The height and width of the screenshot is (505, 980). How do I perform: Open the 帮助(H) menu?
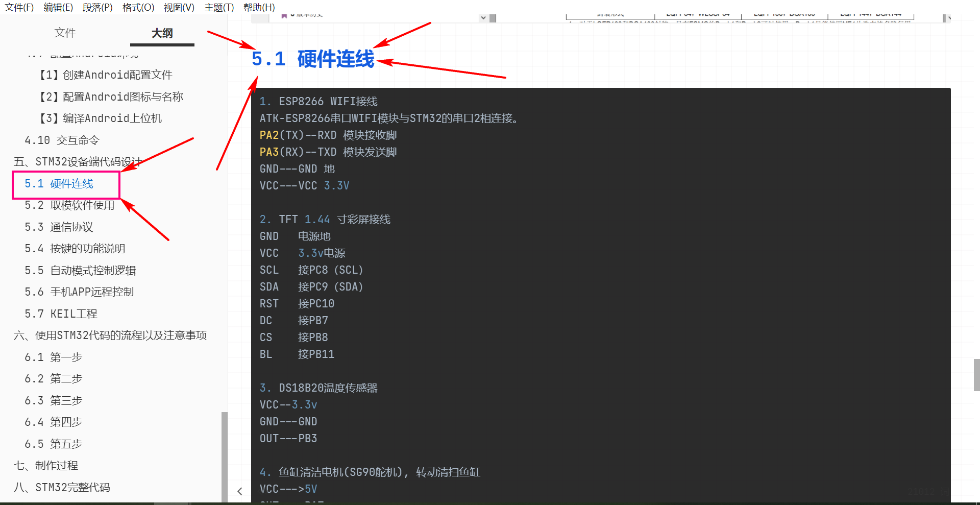click(259, 7)
